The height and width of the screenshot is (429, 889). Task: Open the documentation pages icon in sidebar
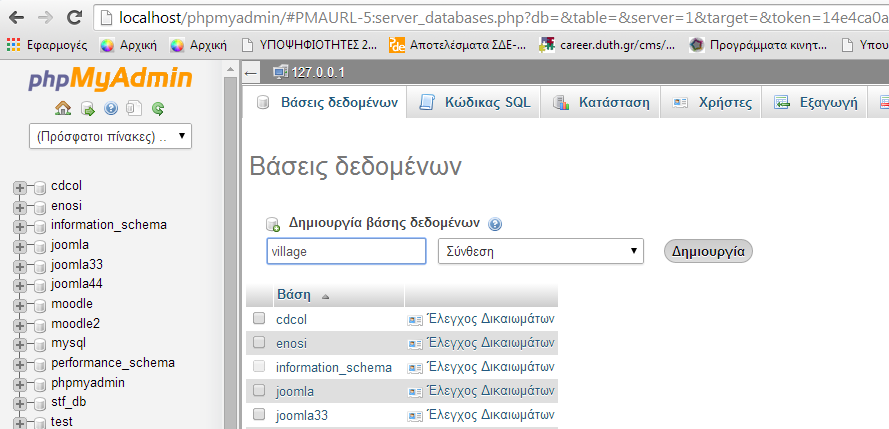point(134,108)
